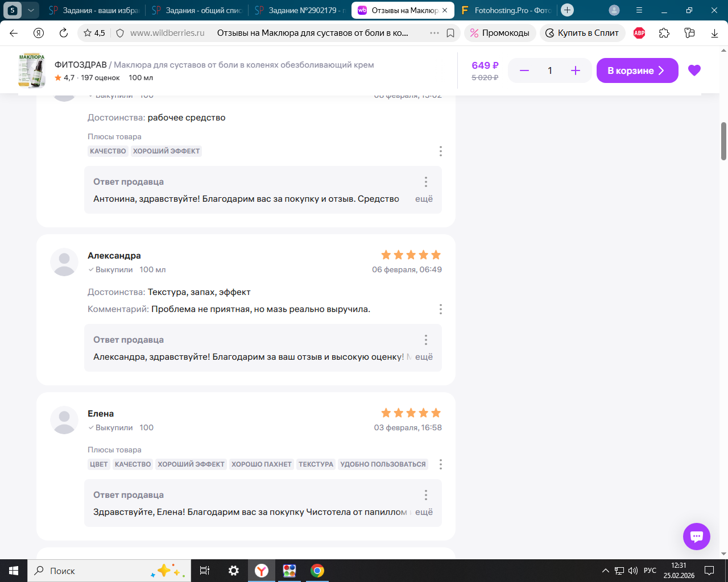
Task: Open the 'Маклюра для суставов' product title link
Action: pos(244,65)
